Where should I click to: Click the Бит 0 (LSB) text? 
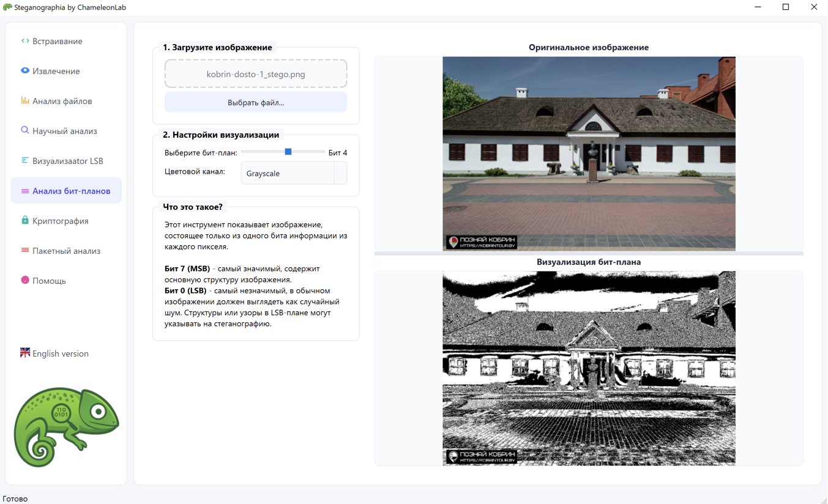(x=185, y=291)
